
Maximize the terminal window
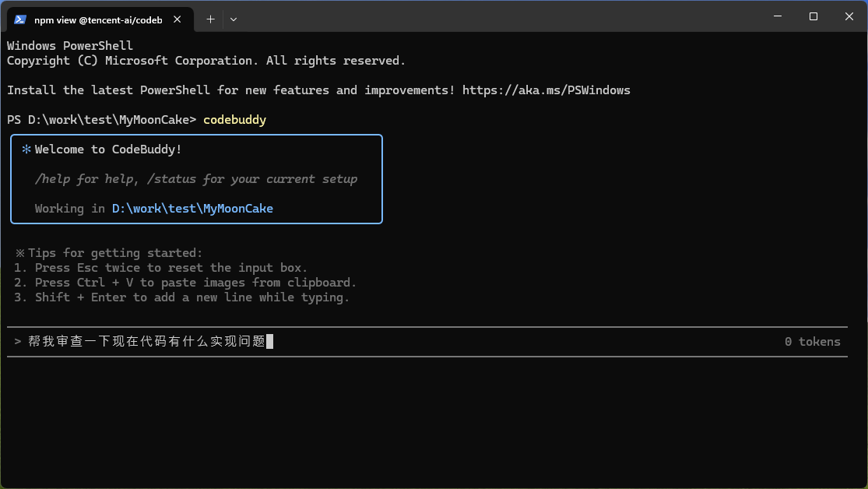click(813, 16)
